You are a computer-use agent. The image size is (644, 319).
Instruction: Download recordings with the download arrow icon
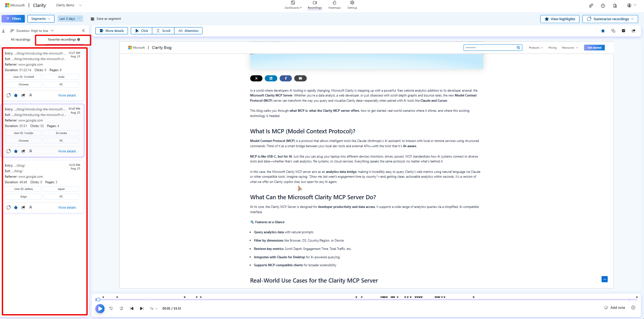[3, 31]
